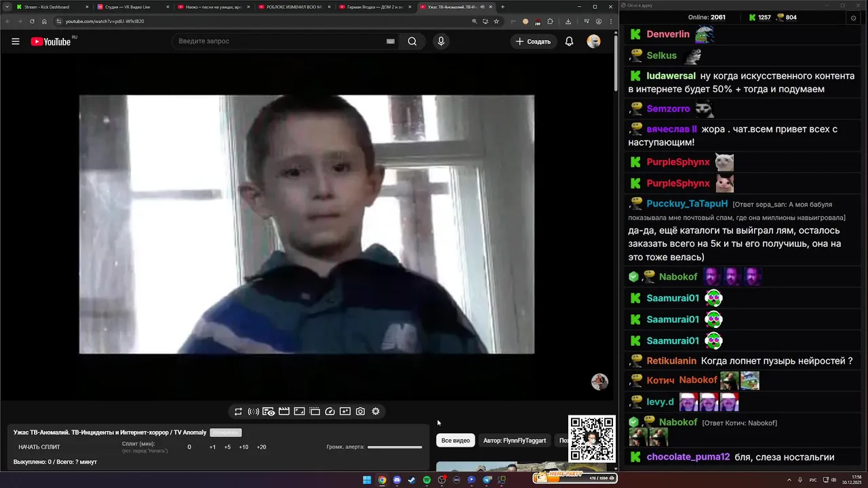Click the channel avatar watermark in player

(x=599, y=382)
